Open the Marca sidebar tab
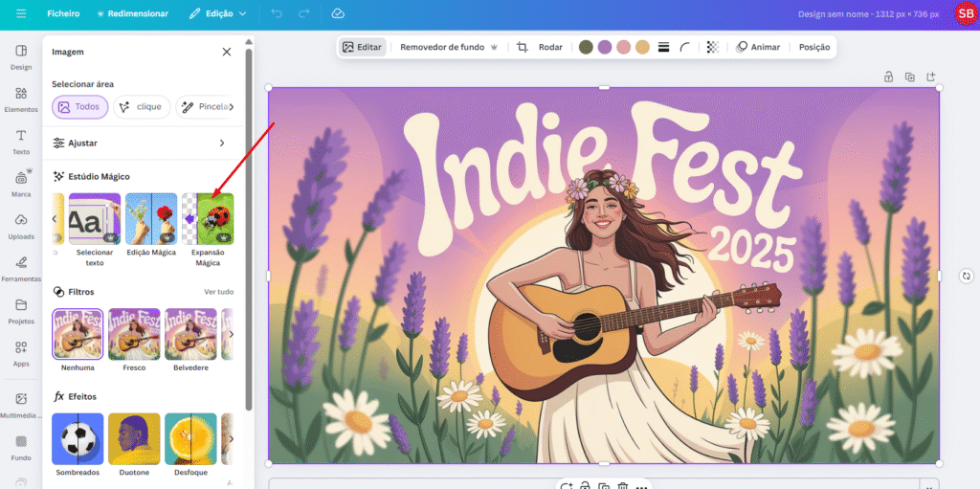Image resolution: width=980 pixels, height=489 pixels. 21,185
